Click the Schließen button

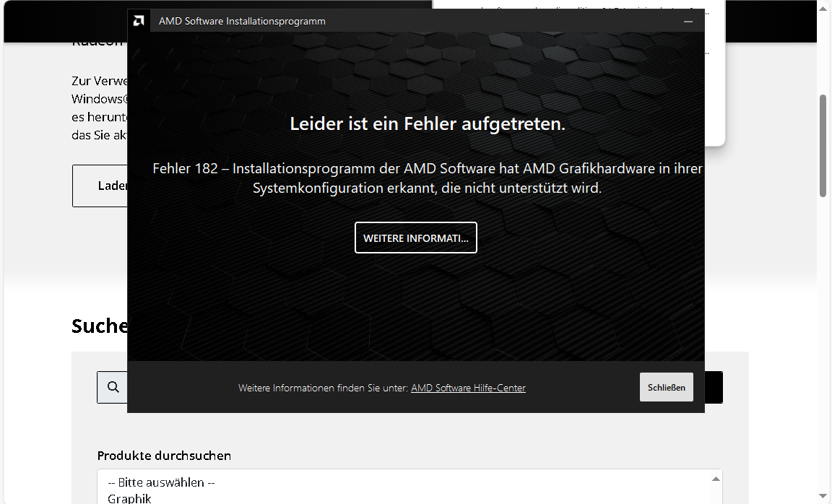(666, 387)
